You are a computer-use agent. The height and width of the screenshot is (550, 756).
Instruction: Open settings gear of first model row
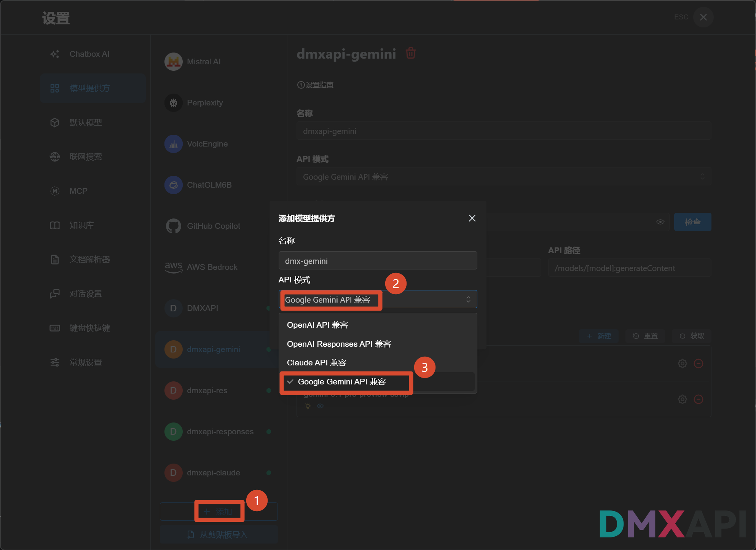coord(683,363)
